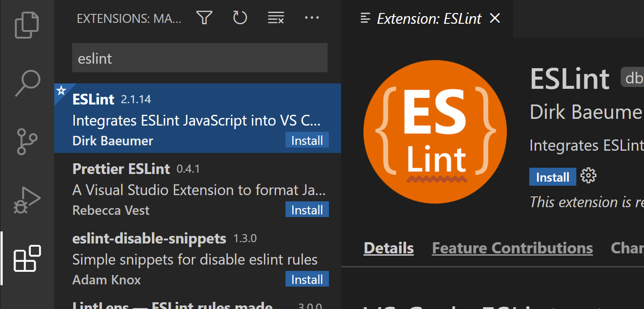644x309 pixels.
Task: Click the Adam Knox publisher name
Action: point(107,280)
